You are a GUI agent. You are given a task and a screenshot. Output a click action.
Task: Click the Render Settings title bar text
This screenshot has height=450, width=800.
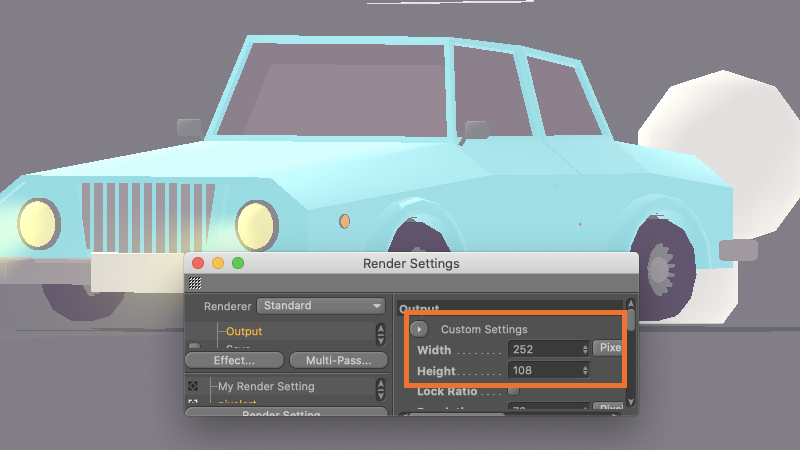tap(411, 264)
